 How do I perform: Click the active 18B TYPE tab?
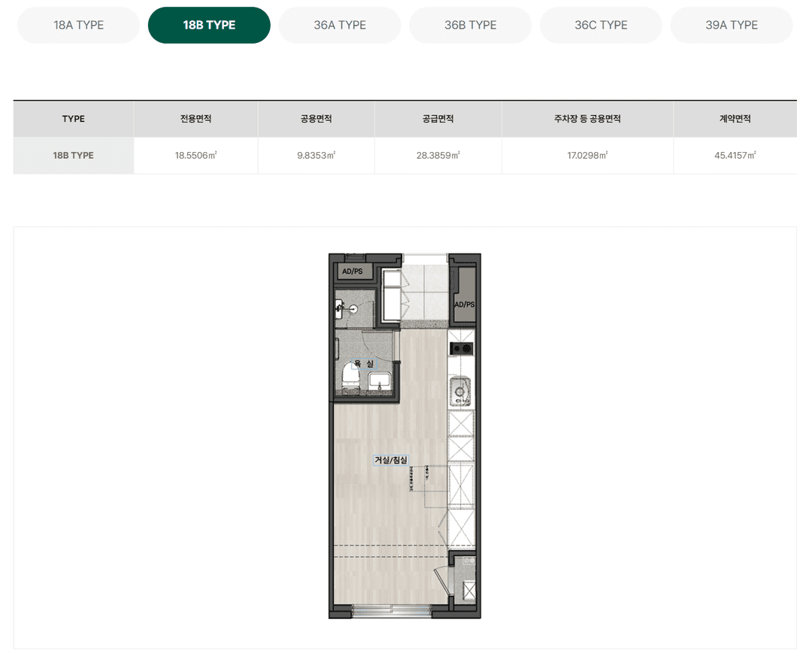(x=209, y=25)
